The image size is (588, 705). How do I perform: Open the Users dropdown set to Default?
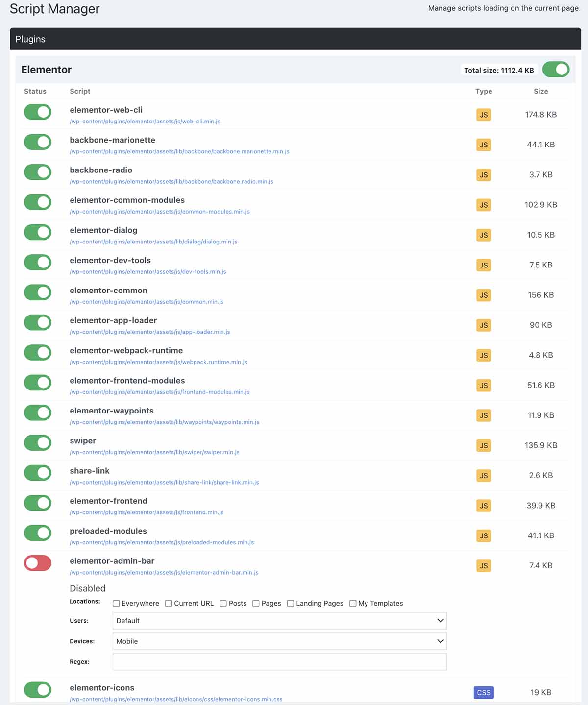[279, 621]
